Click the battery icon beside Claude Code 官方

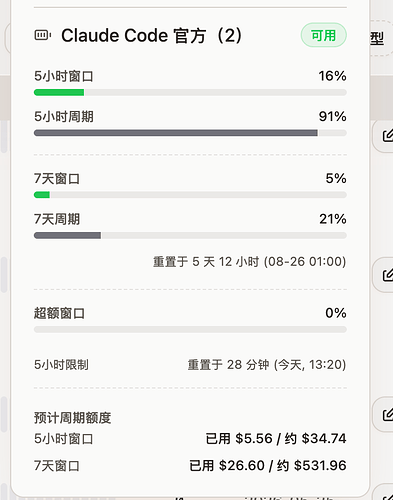pyautogui.click(x=43, y=35)
